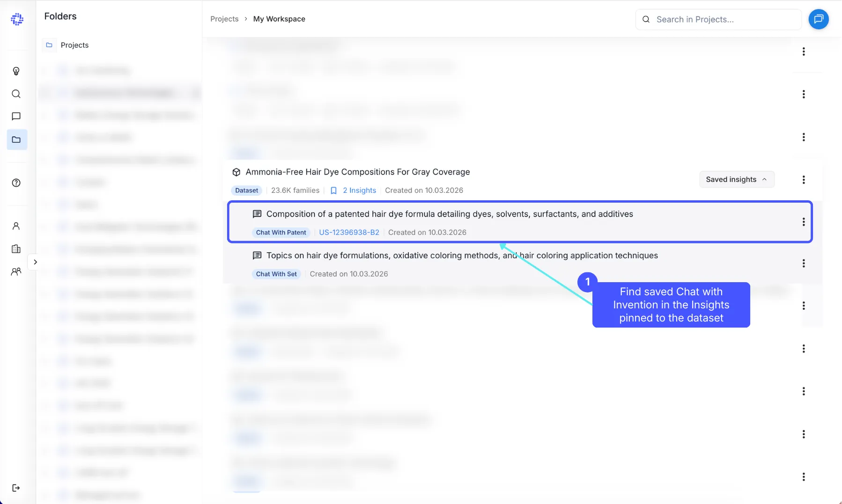Image resolution: width=842 pixels, height=504 pixels.
Task: Open the blue chat bubble button
Action: point(819,19)
